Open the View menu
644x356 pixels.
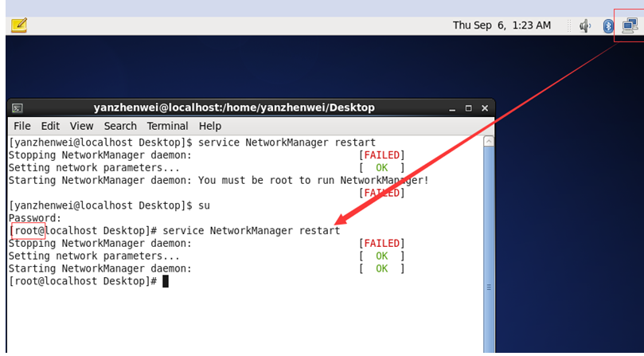[x=81, y=126]
